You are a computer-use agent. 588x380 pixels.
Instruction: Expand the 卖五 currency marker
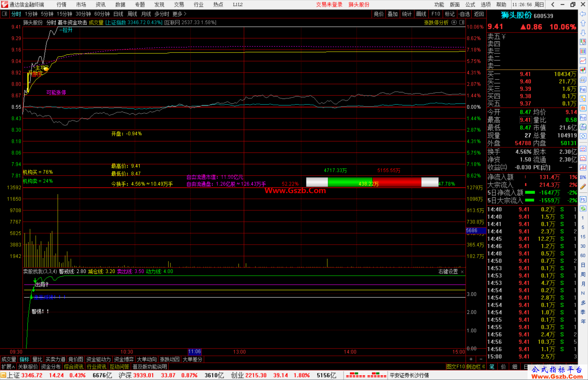[x=504, y=37]
